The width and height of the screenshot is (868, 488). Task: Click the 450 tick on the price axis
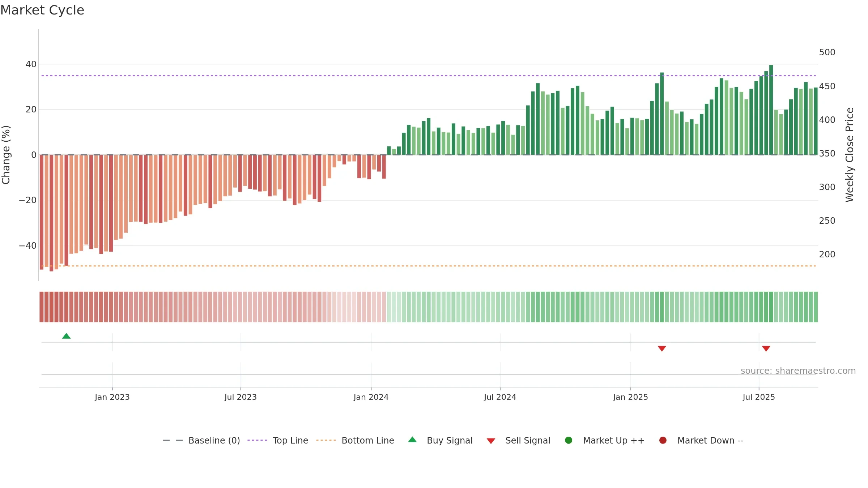827,86
